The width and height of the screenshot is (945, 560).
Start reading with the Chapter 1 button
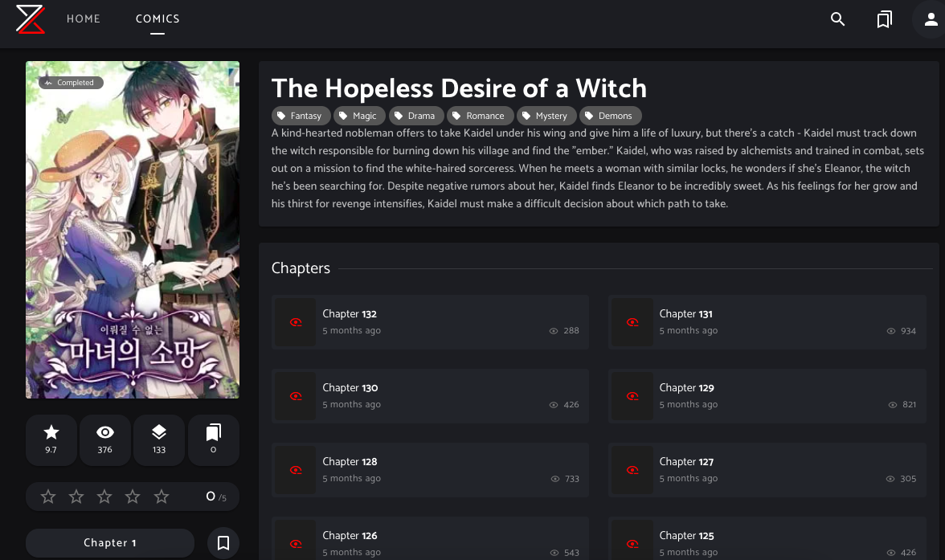[x=109, y=542]
